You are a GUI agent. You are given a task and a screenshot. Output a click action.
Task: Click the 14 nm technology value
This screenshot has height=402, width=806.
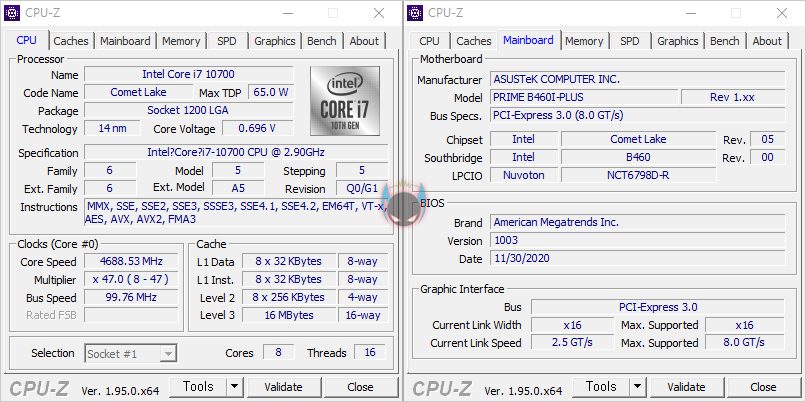[x=112, y=128]
